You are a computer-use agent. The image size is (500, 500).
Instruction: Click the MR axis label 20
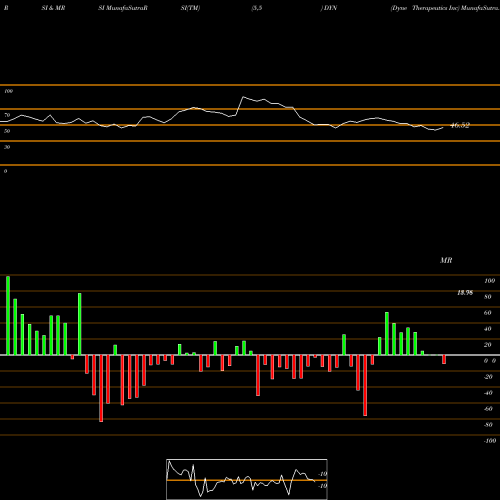point(488,345)
